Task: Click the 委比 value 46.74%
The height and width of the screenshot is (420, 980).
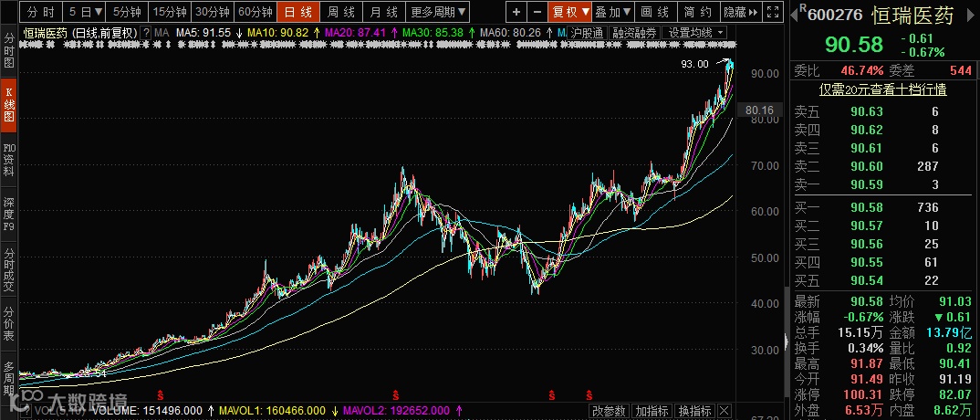Action: tap(862, 70)
